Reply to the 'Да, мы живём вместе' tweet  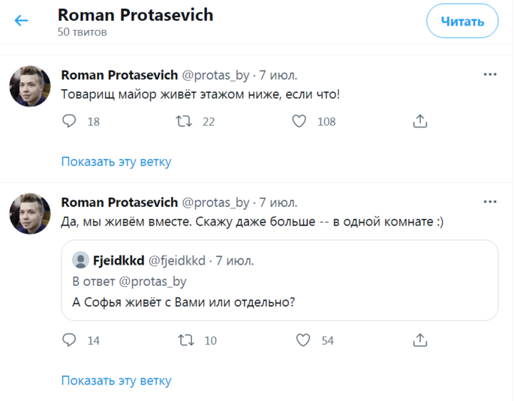point(69,340)
